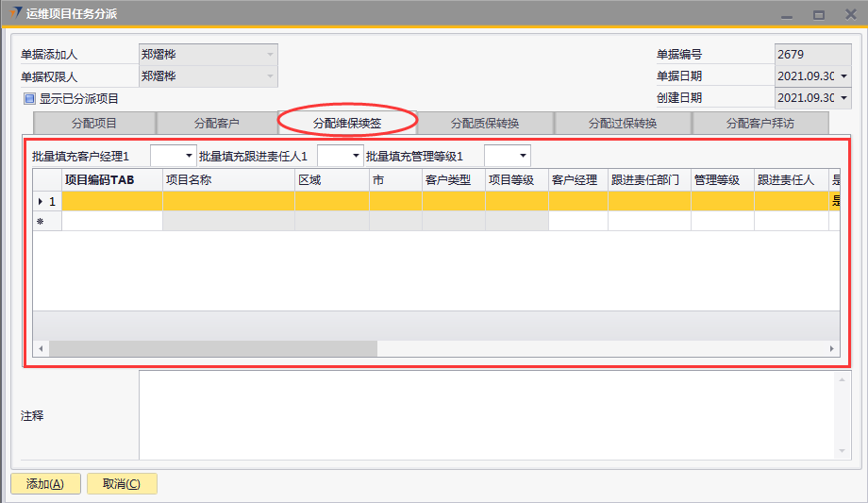This screenshot has height=503, width=868.
Task: Click the grid's horizontal scrollbar left arrow
Action: [41, 348]
